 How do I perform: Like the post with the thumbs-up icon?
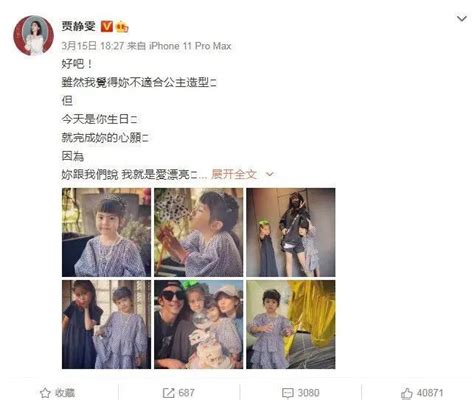point(407,393)
